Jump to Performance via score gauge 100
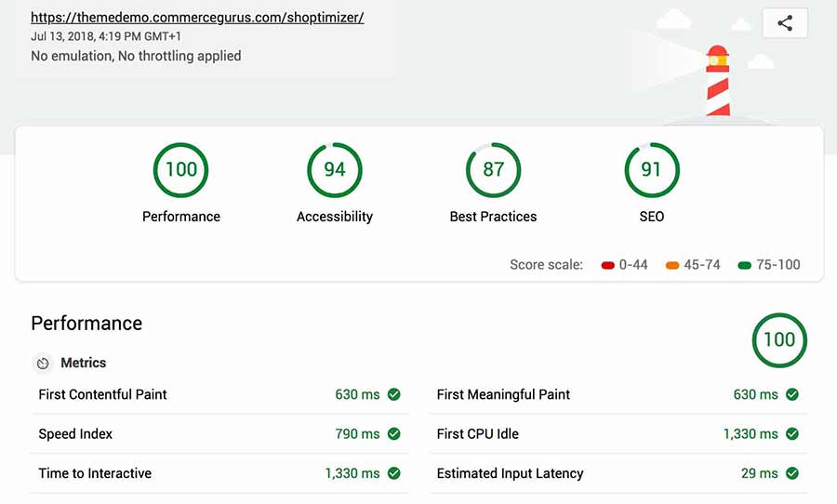 click(181, 170)
